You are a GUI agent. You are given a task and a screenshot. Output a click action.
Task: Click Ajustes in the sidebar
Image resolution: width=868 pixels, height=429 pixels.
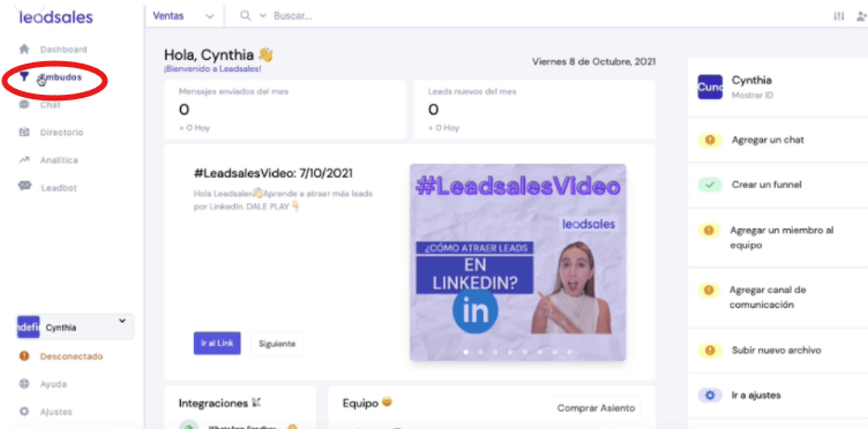coord(56,412)
